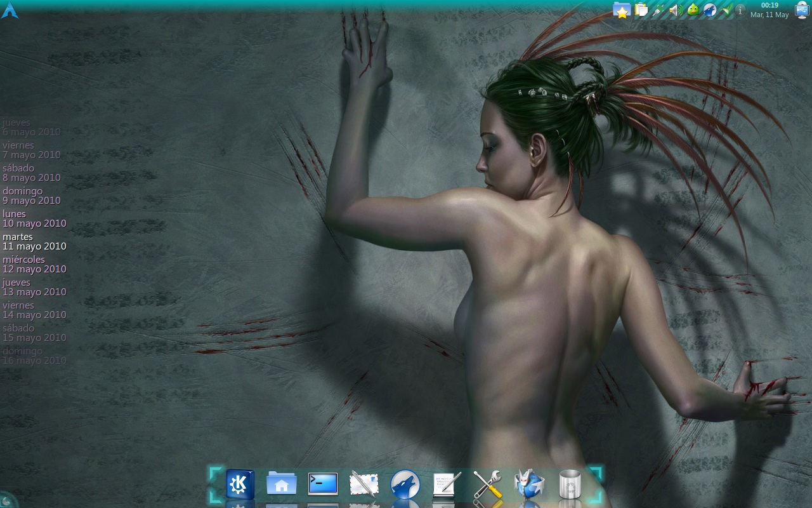Viewport: 812px width, 508px height.
Task: Open the USB device notifier icon
Action: (802, 10)
